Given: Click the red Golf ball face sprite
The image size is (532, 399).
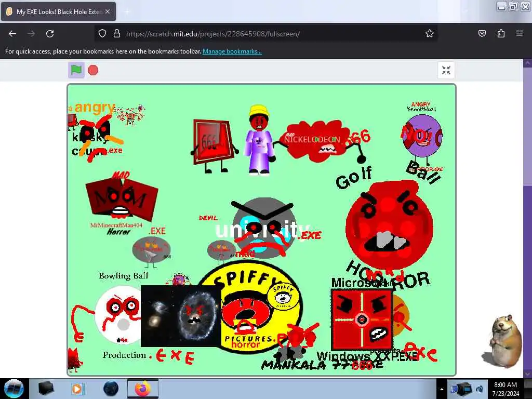Looking at the screenshot, I should [389, 225].
